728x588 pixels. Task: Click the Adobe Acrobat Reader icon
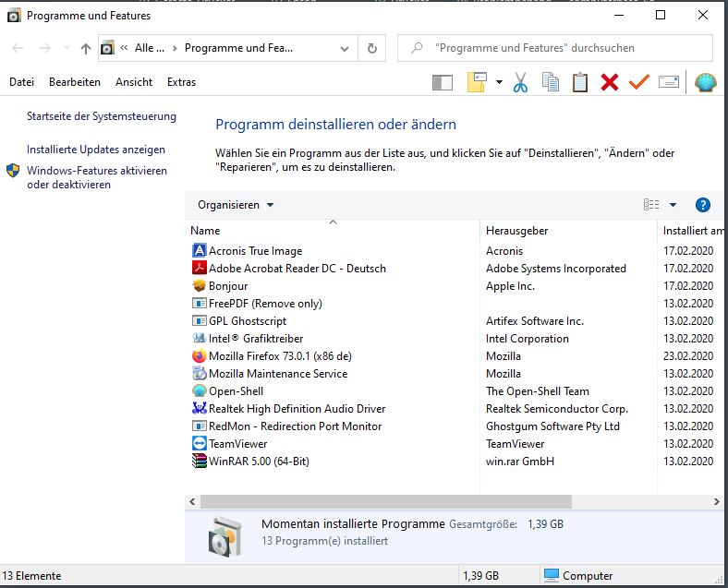(200, 268)
